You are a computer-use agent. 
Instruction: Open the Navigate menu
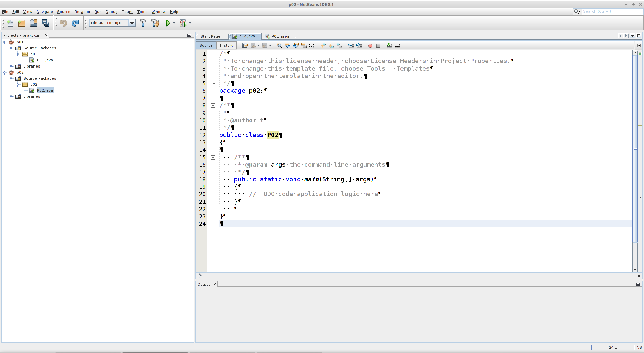pyautogui.click(x=45, y=12)
